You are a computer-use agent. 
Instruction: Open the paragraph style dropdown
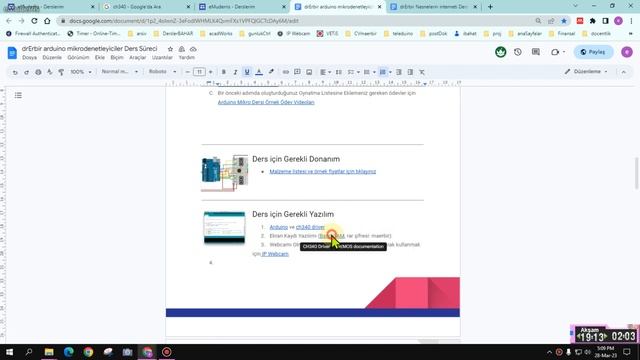coord(120,72)
